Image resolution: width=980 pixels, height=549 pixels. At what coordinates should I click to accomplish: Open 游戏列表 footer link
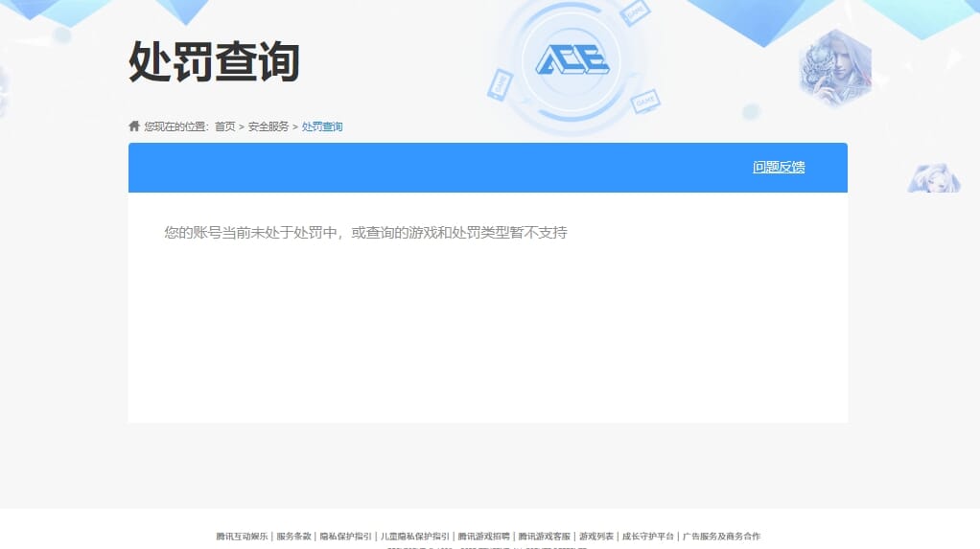click(596, 536)
